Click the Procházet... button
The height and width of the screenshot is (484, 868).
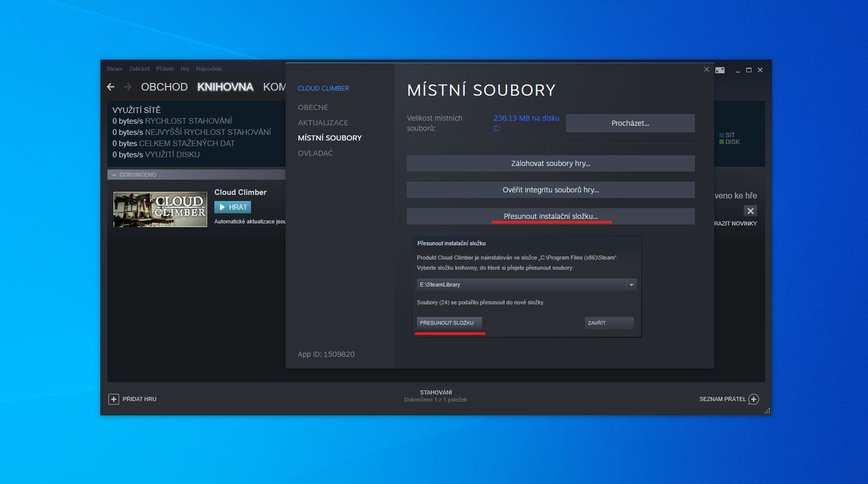click(630, 123)
